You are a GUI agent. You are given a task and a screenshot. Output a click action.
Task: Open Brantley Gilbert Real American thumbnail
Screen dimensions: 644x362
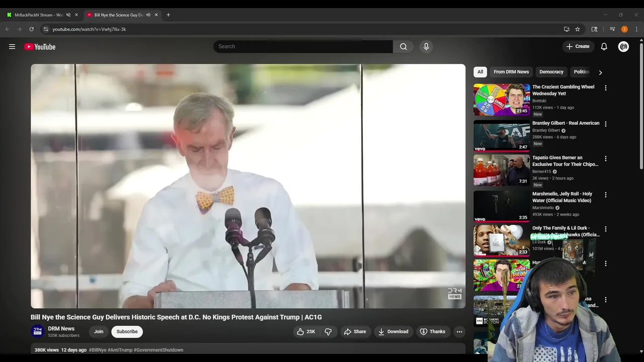502,136
